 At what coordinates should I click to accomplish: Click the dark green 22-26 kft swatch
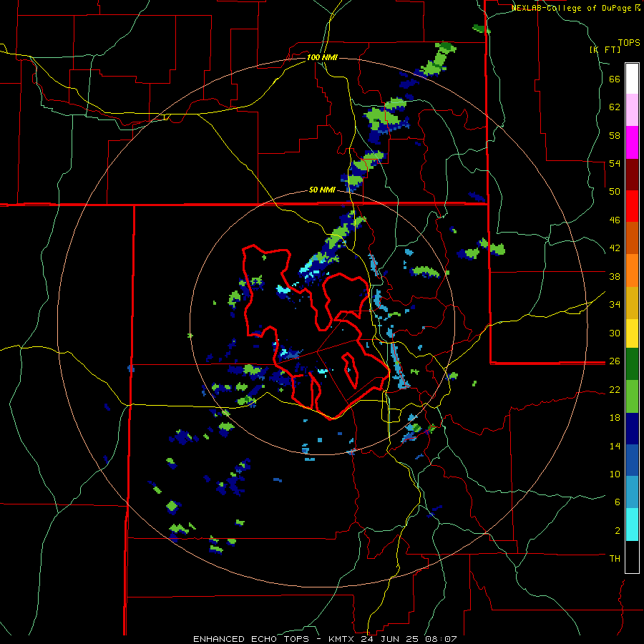[632, 364]
